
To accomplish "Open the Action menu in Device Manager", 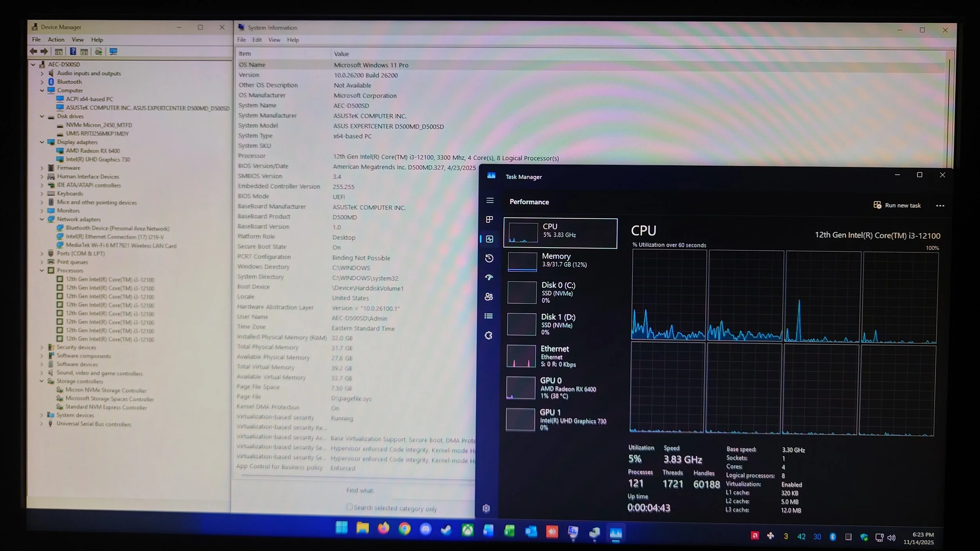I will (56, 40).
